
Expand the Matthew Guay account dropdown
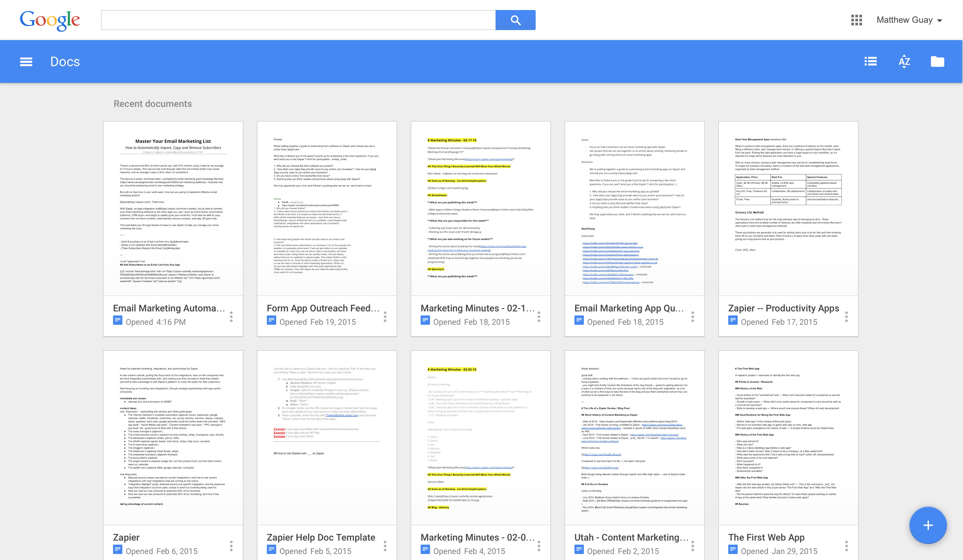(x=909, y=20)
